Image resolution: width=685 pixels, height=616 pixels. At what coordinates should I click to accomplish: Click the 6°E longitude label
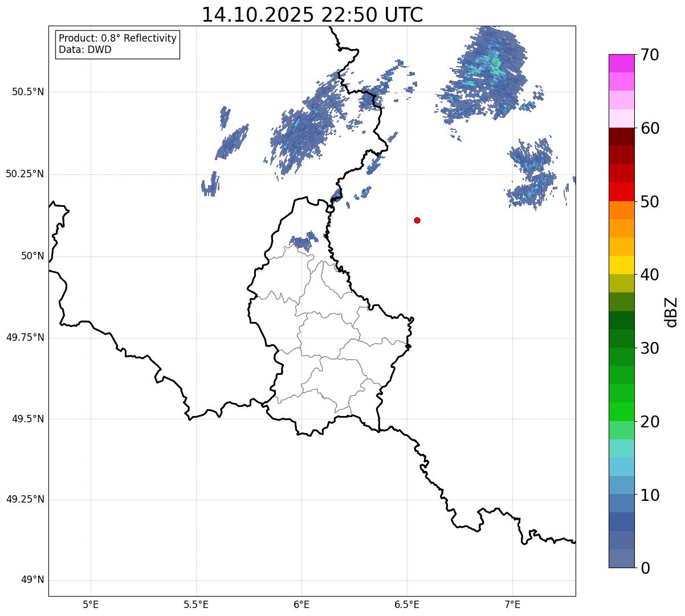tap(301, 604)
